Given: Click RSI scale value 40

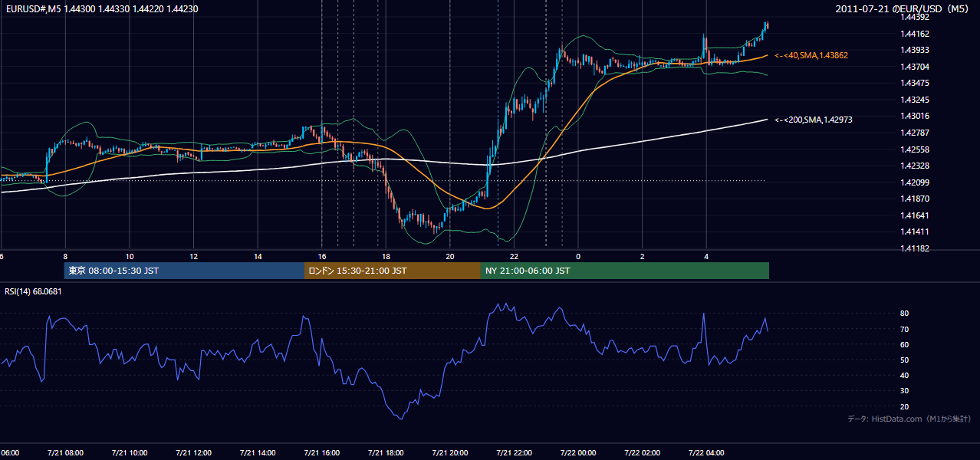Looking at the screenshot, I should click(904, 376).
